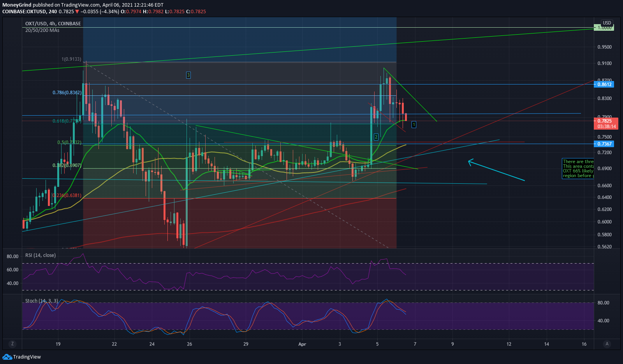623x364 pixels.
Task: Click 80.00 on the Stoch pane scale
Action: pyautogui.click(x=603, y=302)
